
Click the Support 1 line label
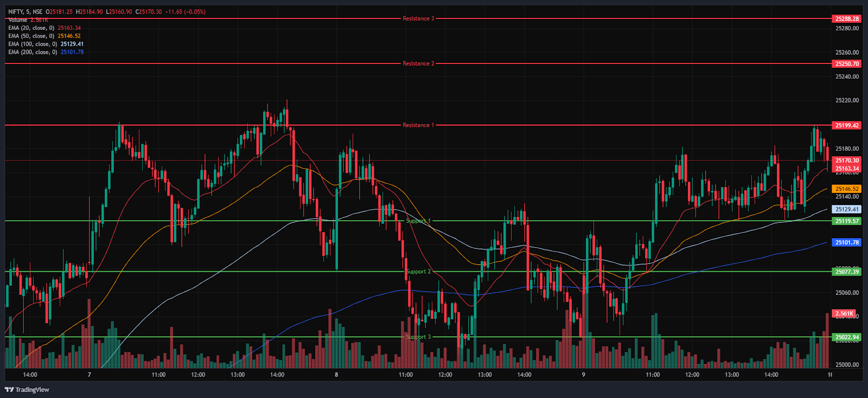pyautogui.click(x=418, y=221)
